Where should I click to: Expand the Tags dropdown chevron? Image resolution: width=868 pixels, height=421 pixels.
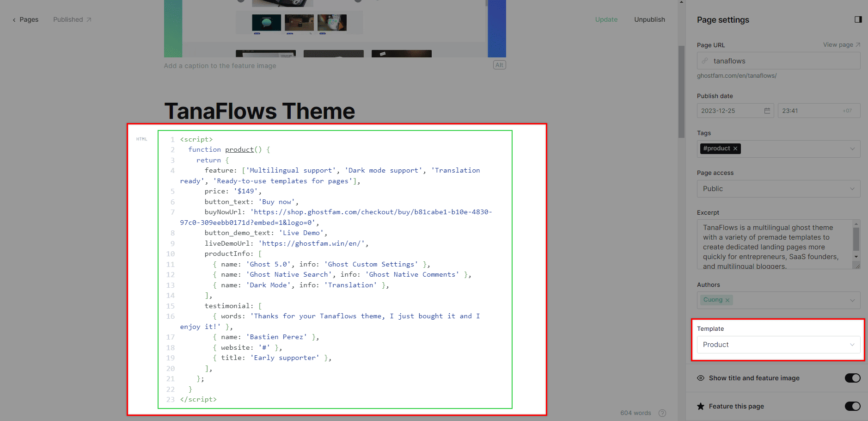click(852, 149)
